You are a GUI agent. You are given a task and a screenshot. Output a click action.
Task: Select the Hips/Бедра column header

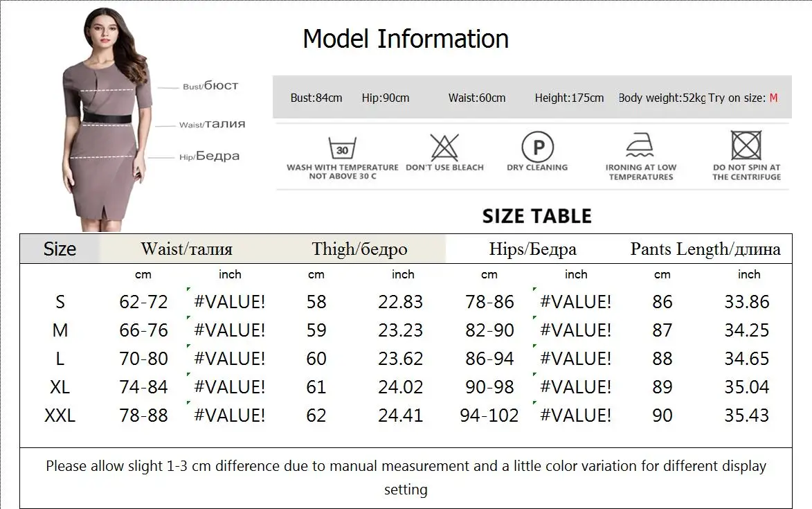532,249
